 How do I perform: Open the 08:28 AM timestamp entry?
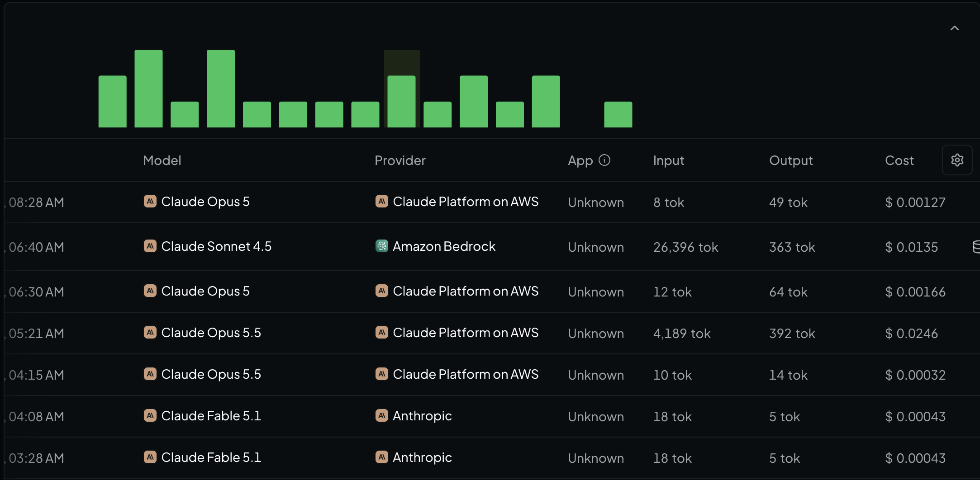pos(36,202)
